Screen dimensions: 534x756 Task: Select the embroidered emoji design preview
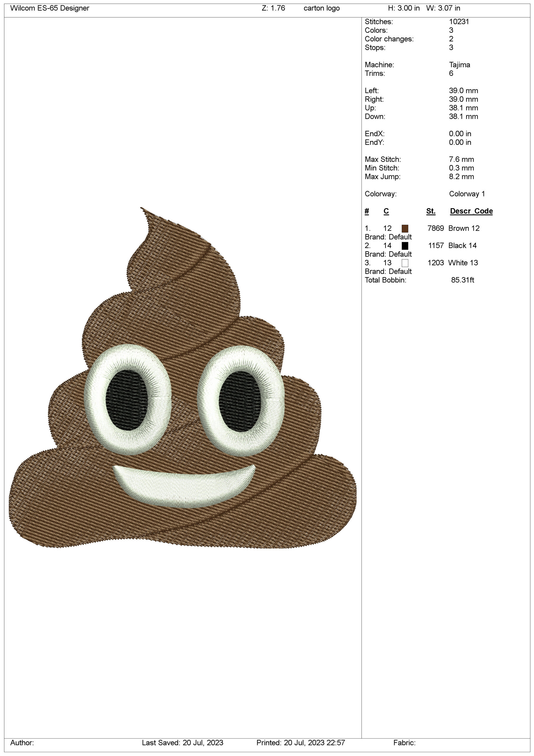(x=183, y=379)
